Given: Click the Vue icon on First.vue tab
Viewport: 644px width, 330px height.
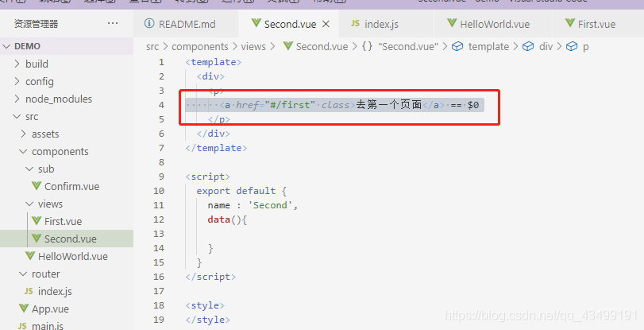Looking at the screenshot, I should 569,23.
